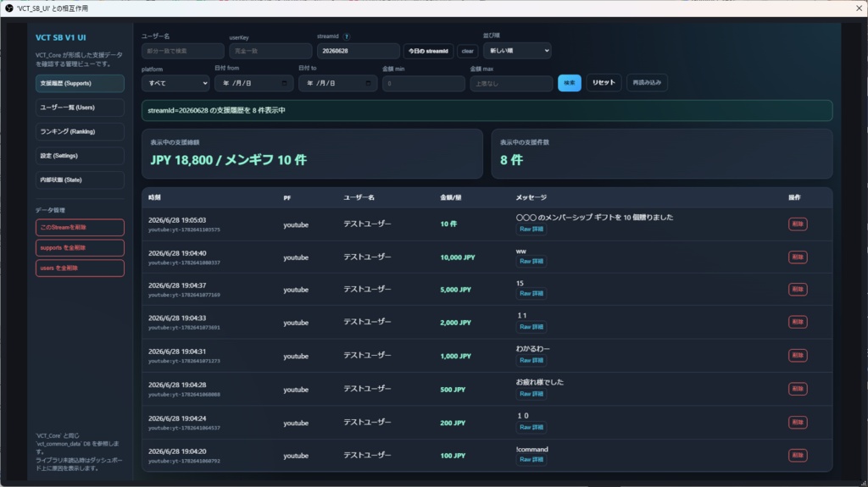Image resolution: width=868 pixels, height=487 pixels.
Task: Open Raw 詳細 for the 5,000 JPY row
Action: (x=531, y=293)
